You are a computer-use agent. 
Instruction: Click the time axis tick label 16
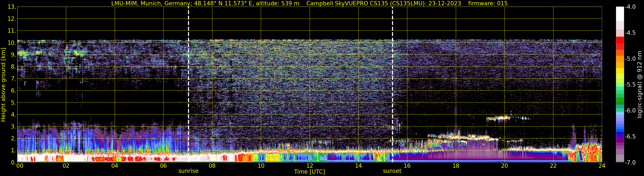(x=407, y=166)
